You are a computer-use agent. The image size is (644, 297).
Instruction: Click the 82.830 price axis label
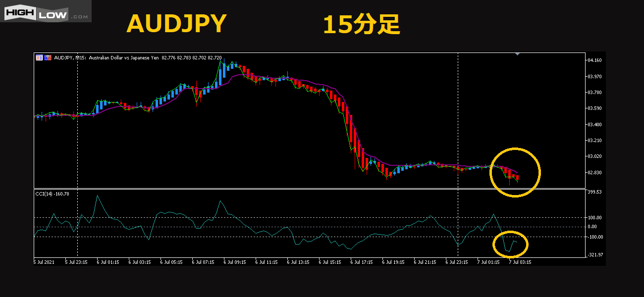(594, 173)
